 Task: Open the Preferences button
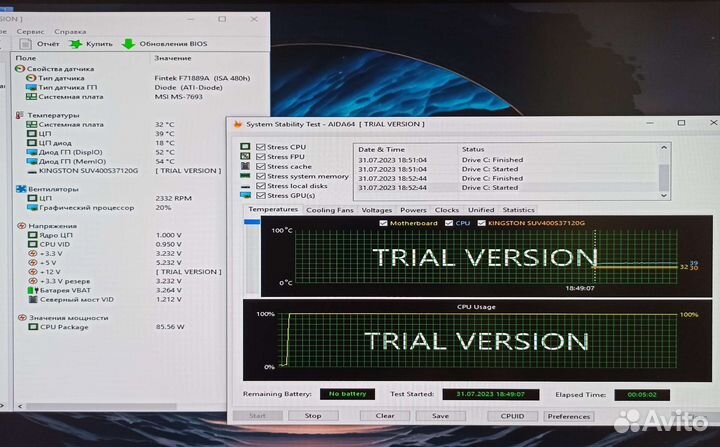point(569,416)
